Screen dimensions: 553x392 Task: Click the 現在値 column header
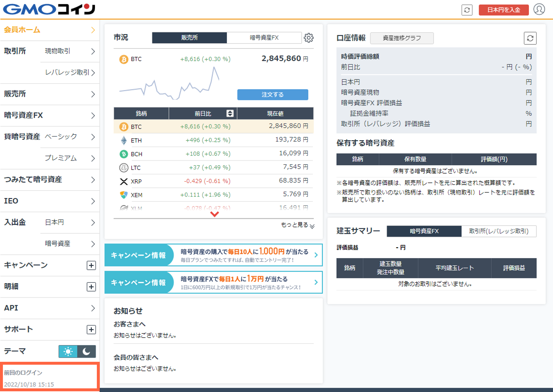coord(275,114)
